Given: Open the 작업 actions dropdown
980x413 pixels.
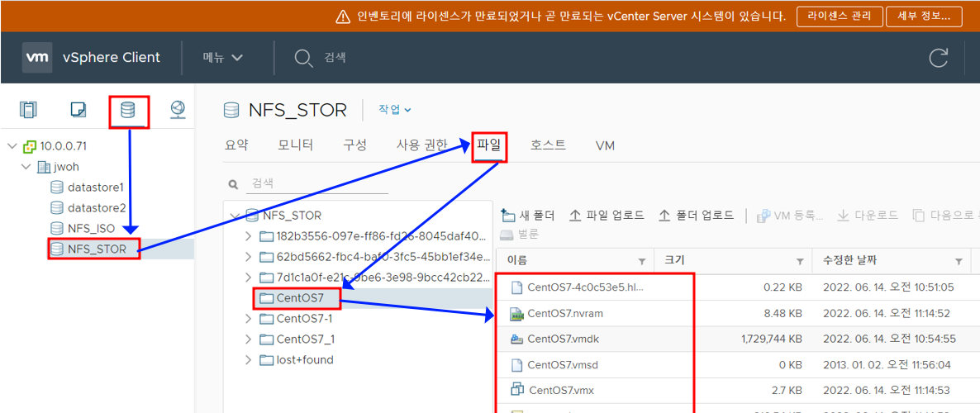Looking at the screenshot, I should (x=394, y=109).
